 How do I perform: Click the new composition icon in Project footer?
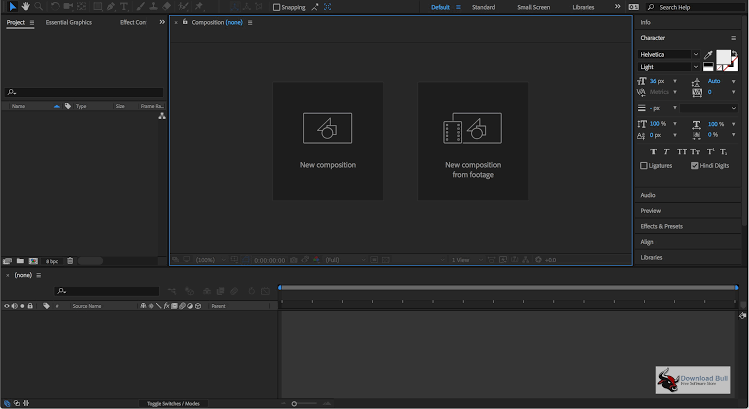pyautogui.click(x=33, y=261)
